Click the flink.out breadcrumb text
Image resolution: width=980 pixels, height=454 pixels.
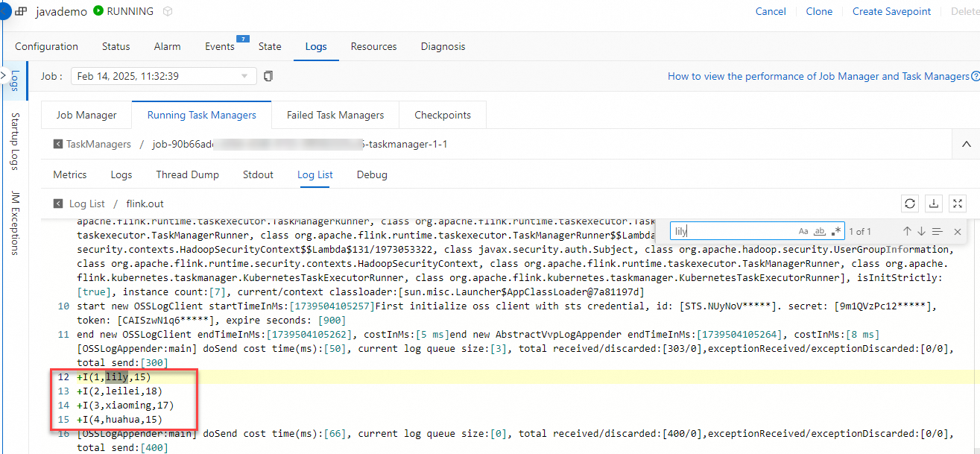(145, 204)
